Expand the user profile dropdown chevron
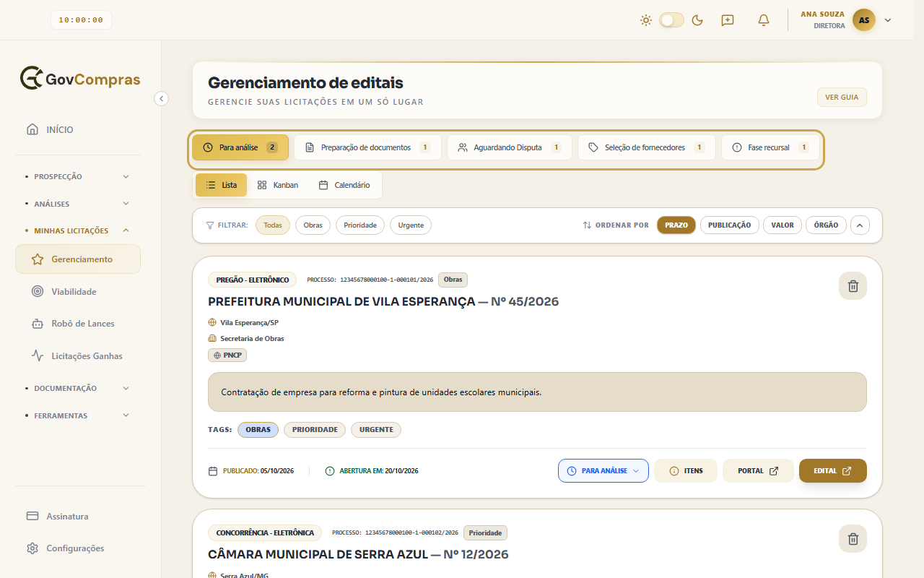This screenshot has width=924, height=578. [x=888, y=20]
